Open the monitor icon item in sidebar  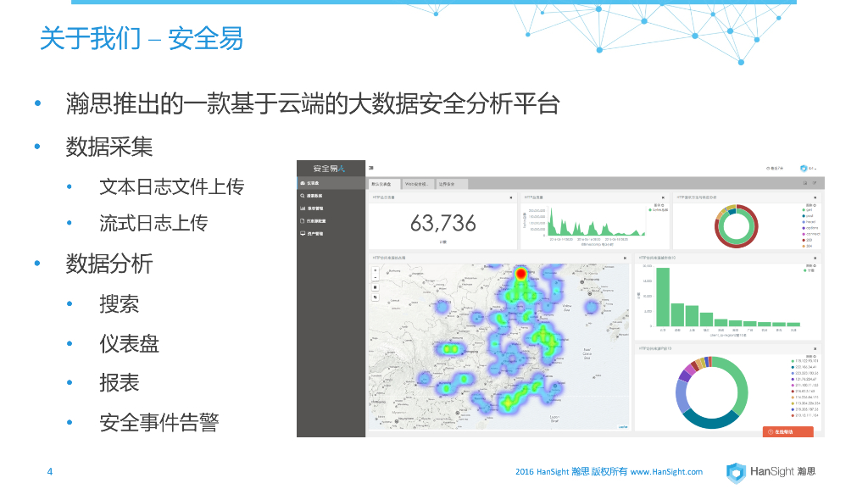(331, 234)
